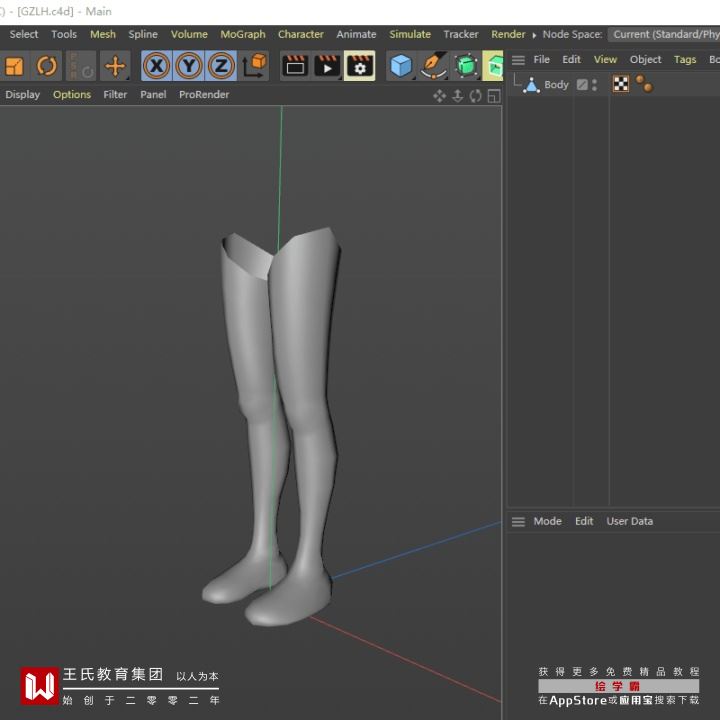720x720 pixels.
Task: Open the Attribute Manager hamburger menu
Action: [x=518, y=522]
